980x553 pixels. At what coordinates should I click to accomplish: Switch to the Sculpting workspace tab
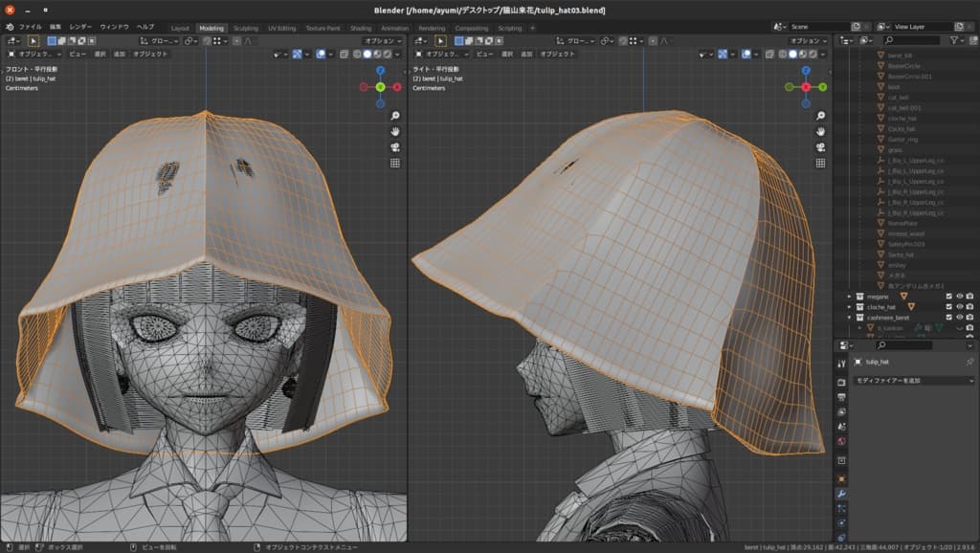click(x=246, y=28)
